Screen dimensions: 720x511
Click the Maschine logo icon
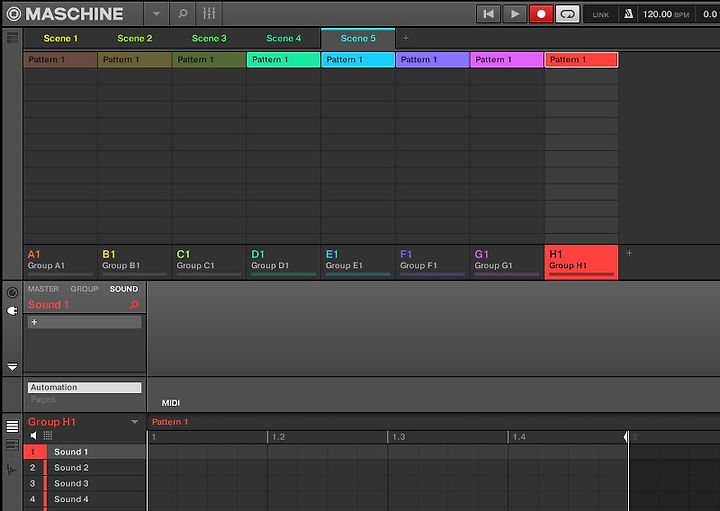coord(14,14)
